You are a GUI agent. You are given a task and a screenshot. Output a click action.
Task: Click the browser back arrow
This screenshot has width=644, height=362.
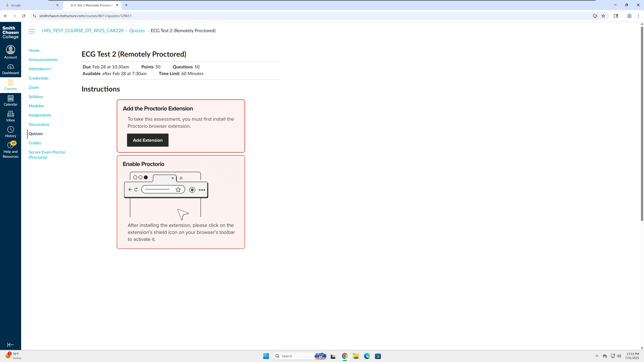6,16
